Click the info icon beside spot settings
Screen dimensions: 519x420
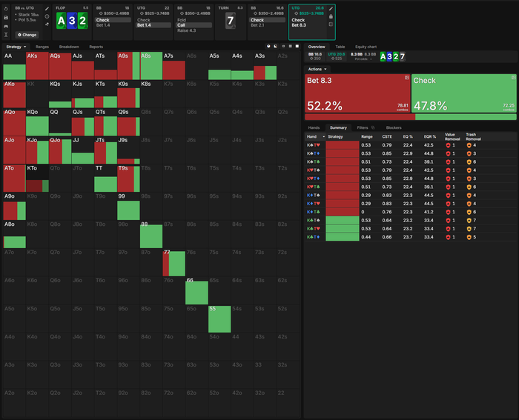click(x=47, y=16)
